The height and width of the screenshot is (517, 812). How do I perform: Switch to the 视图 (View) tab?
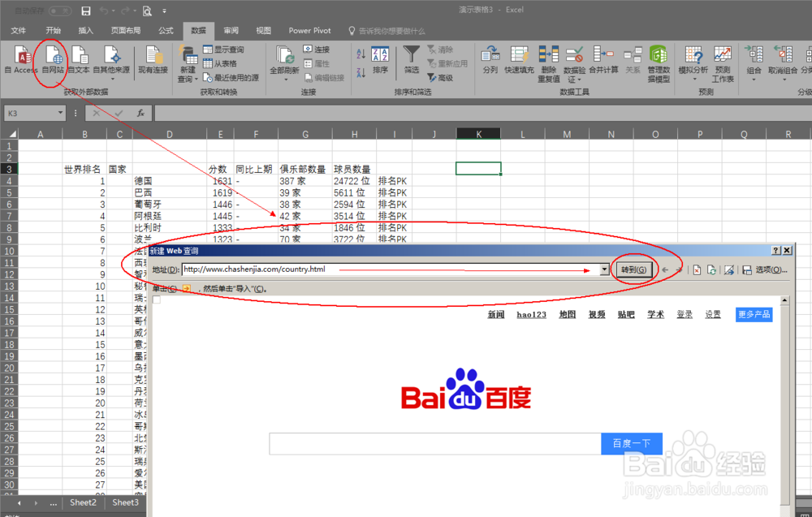point(264,31)
